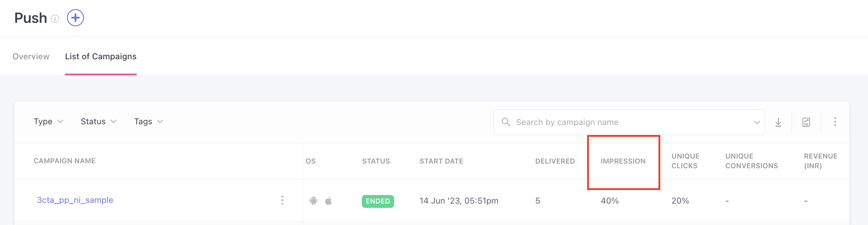Screen dimensions: 868x225
Task: Click the Impression column header
Action: [623, 161]
